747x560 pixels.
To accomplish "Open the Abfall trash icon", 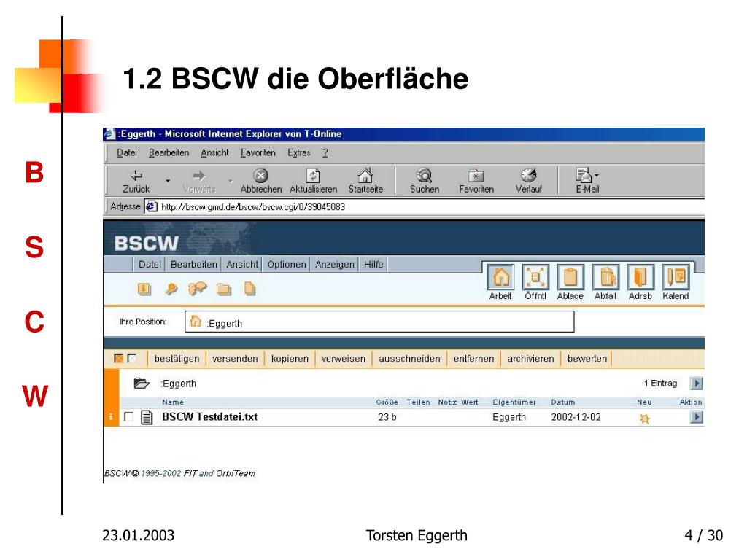I will tap(605, 277).
